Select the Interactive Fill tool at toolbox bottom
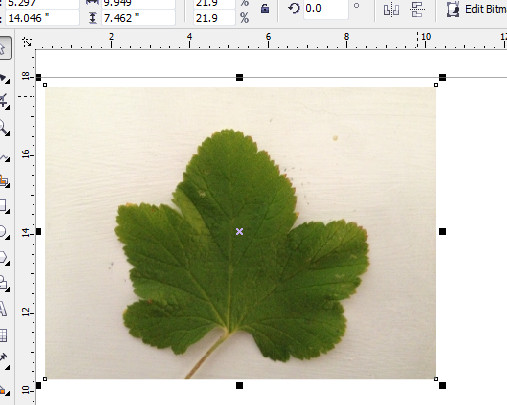Screen dimensions: 507x405 [3, 389]
